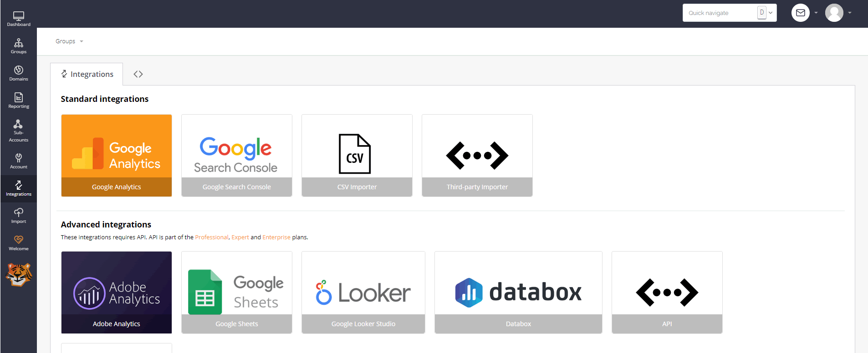Open the Databox integration card
The width and height of the screenshot is (868, 353).
518,292
